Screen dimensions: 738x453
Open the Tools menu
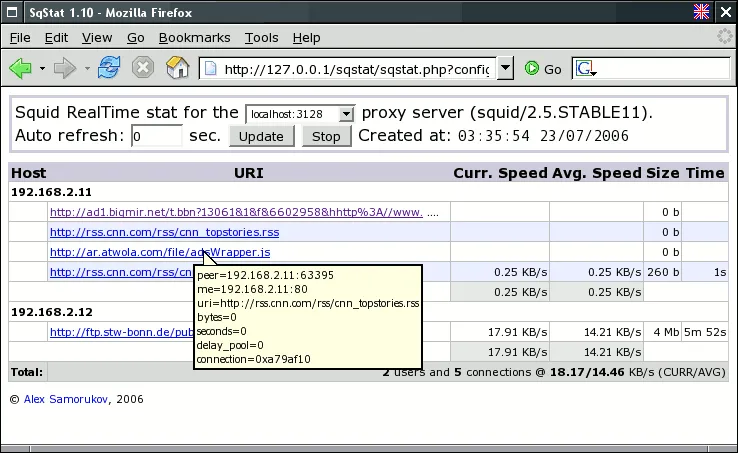tap(261, 37)
